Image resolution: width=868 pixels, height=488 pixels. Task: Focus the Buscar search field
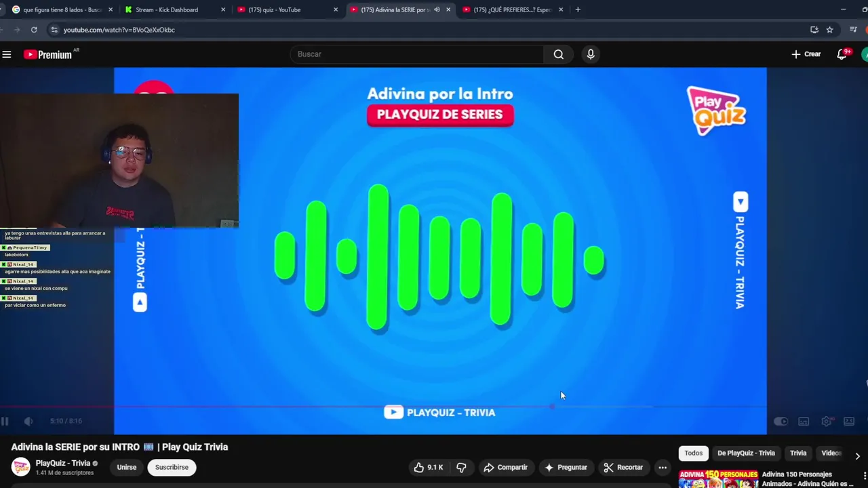[x=416, y=54]
